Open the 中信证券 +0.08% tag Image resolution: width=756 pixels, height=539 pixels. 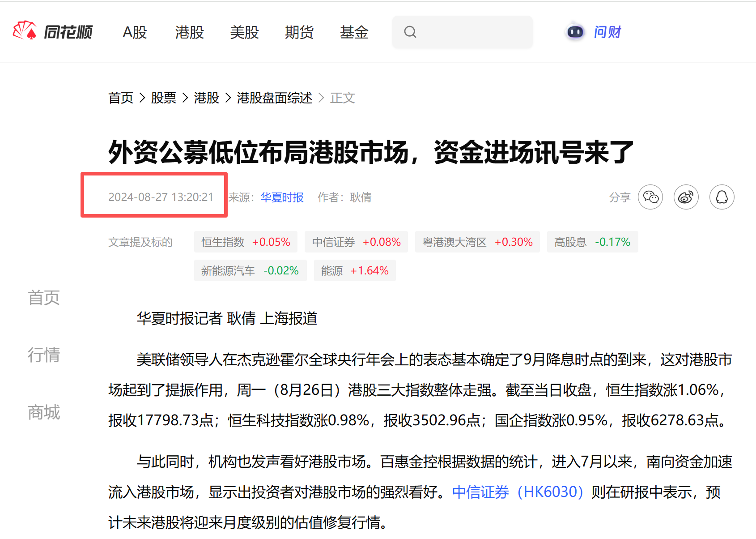[x=356, y=242]
